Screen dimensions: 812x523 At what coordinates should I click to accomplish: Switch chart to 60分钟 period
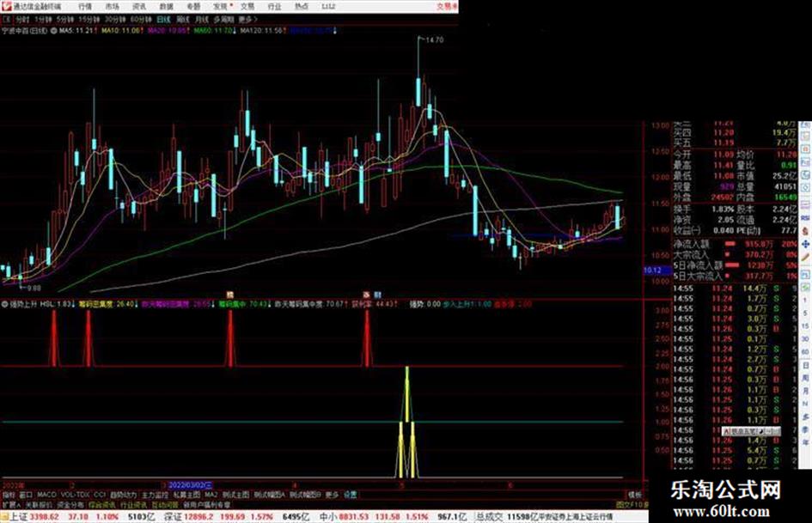point(141,20)
